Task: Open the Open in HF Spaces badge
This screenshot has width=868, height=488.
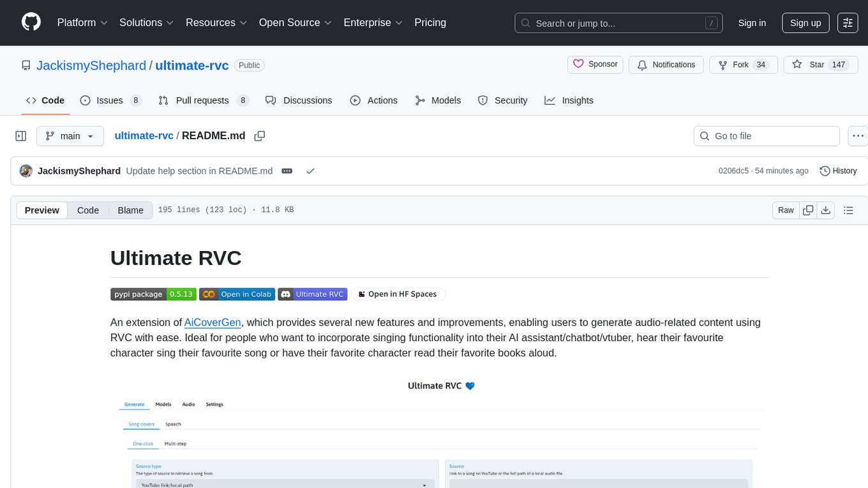Action: pyautogui.click(x=398, y=294)
